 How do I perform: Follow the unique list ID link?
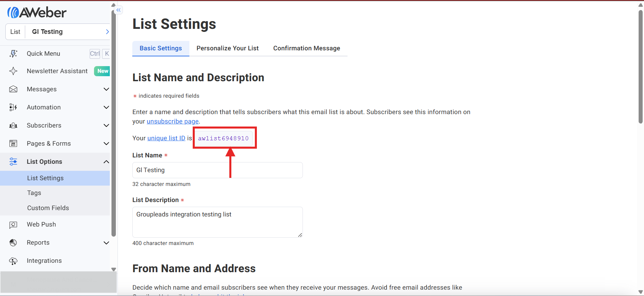click(166, 138)
